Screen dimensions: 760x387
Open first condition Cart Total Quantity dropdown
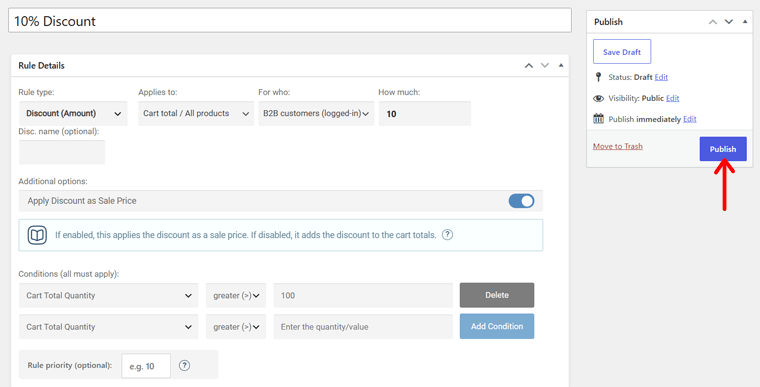109,295
